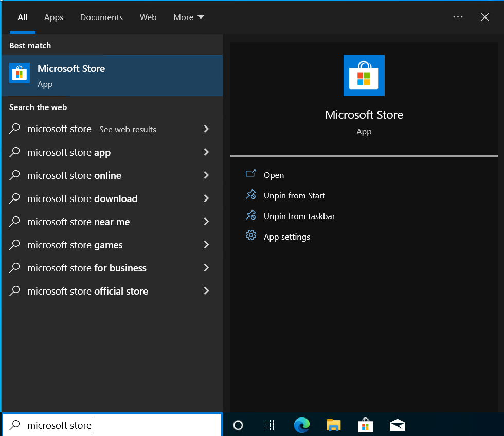The height and width of the screenshot is (436, 504).
Task: Choose Unpin from taskbar label
Action: tap(299, 216)
